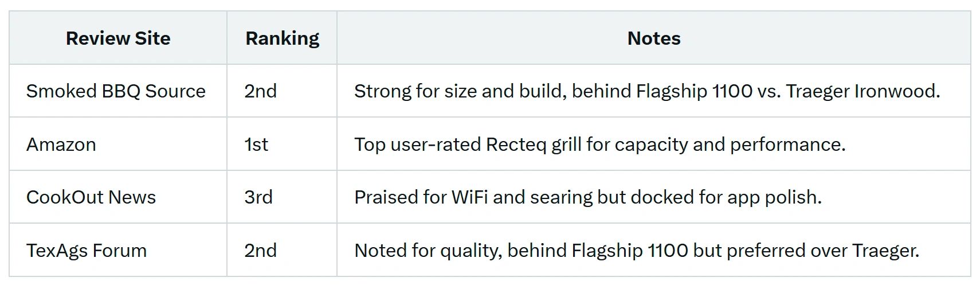This screenshot has width=980, height=285.
Task: Click the 'Noted for quality' note
Action: click(636, 251)
